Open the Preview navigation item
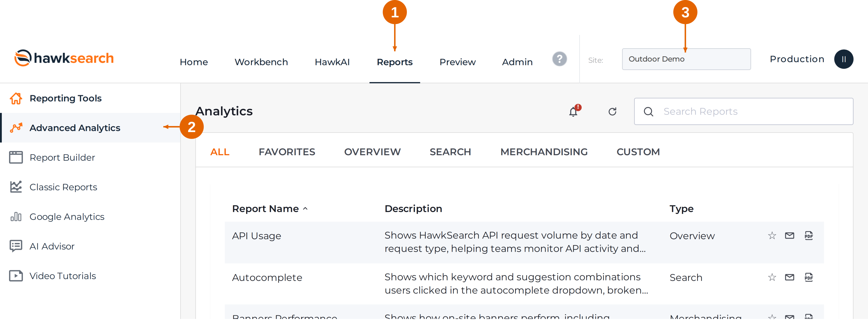868x326 pixels. (x=457, y=62)
